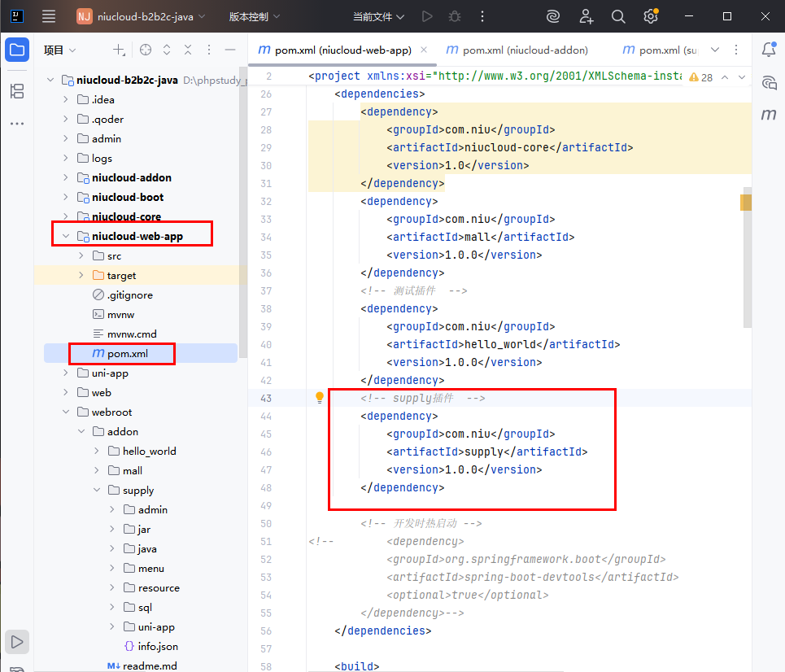
Task: Collapse the supply folder
Action: [x=96, y=490]
